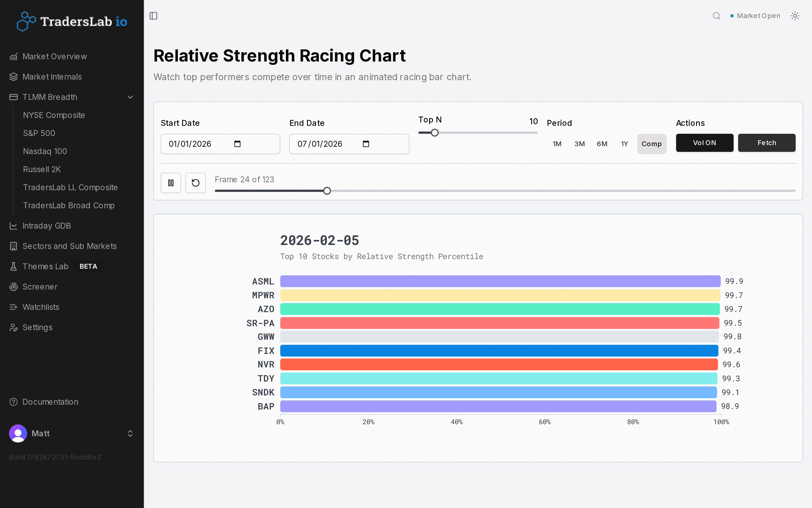This screenshot has height=508, width=812.
Task: Select S&P 500 under TLMM Breadth
Action: coord(39,133)
